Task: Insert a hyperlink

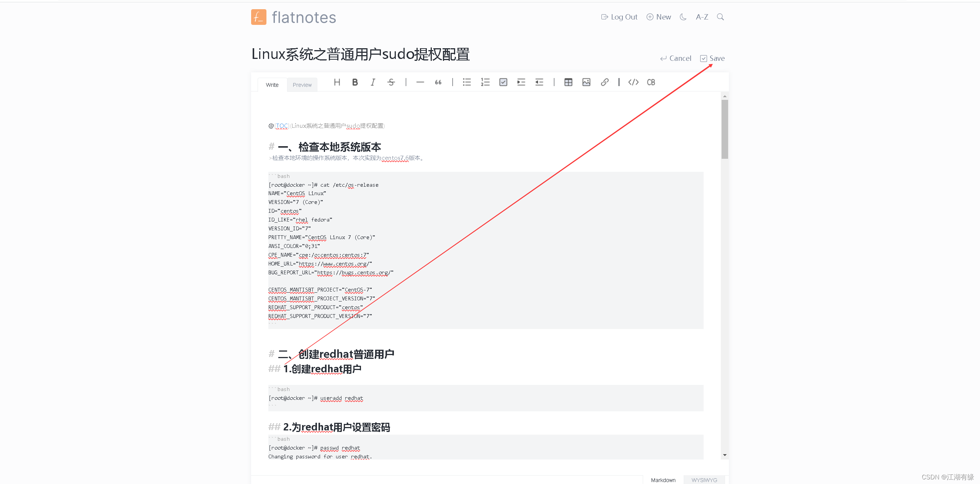Action: (604, 82)
